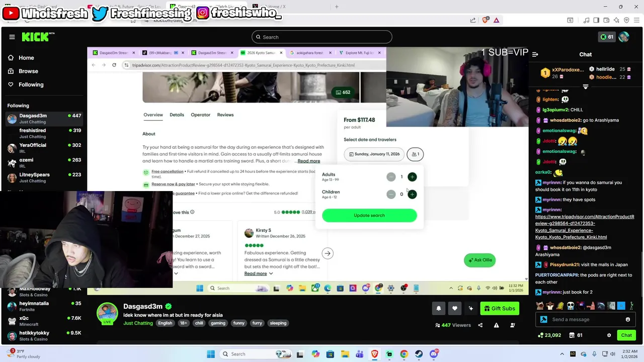The width and height of the screenshot is (644, 362).
Task: Select the heyimnatalia channel in sidebar
Action: pos(44,306)
